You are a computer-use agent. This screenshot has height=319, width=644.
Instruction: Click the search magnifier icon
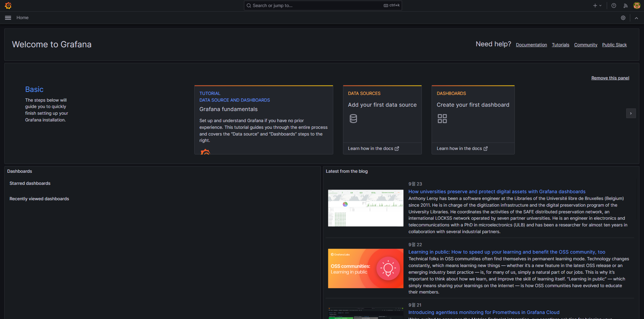(249, 6)
